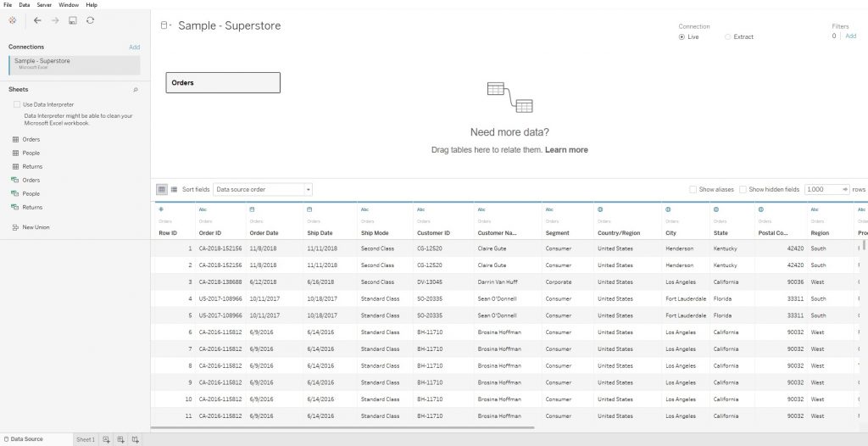The image size is (868, 446).
Task: Click the Corporate segment cell
Action: 559,282
